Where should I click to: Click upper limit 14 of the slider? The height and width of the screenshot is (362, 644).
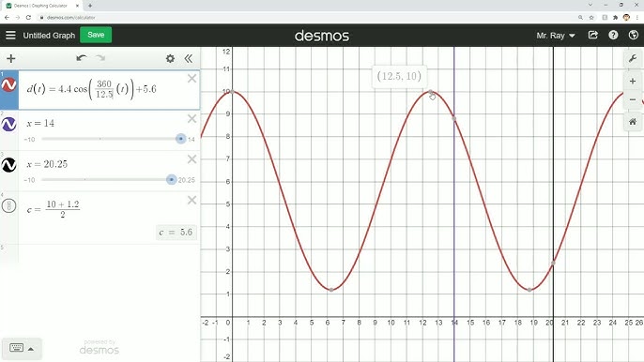point(192,140)
